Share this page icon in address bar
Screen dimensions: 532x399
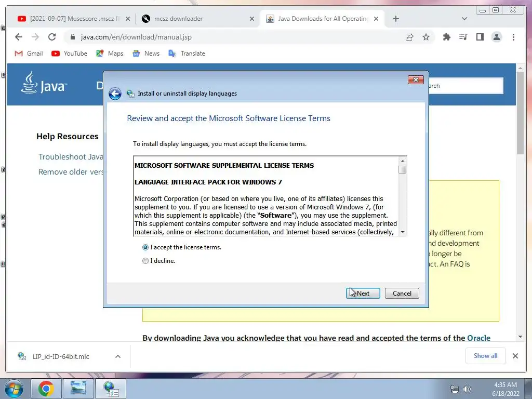pos(409,37)
